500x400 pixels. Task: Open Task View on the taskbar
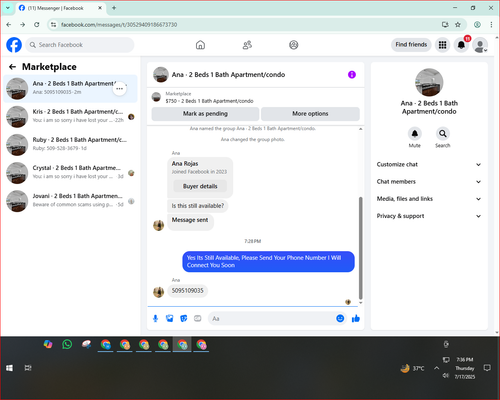click(28, 368)
